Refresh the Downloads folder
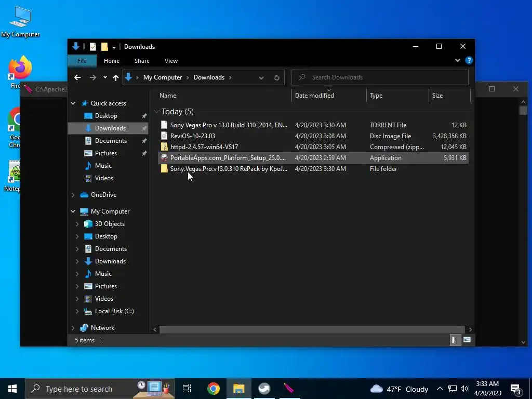Image resolution: width=532 pixels, height=399 pixels. click(276, 78)
